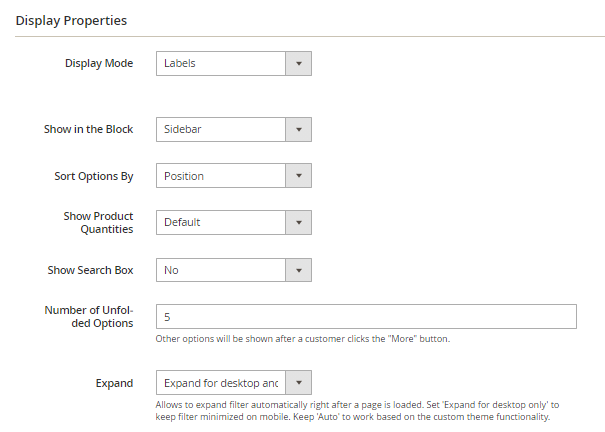The height and width of the screenshot is (432, 605).
Task: Click the arrow button of Display Mode dropdown
Action: [299, 64]
